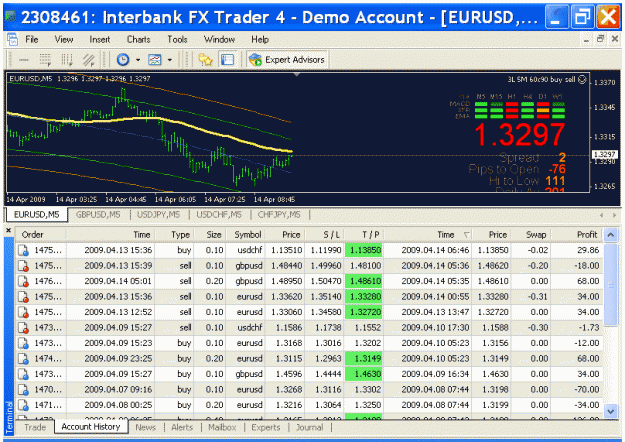Toggle the Terminal window toolbar icon
Image resolution: width=625 pixels, height=442 pixels.
[228, 60]
